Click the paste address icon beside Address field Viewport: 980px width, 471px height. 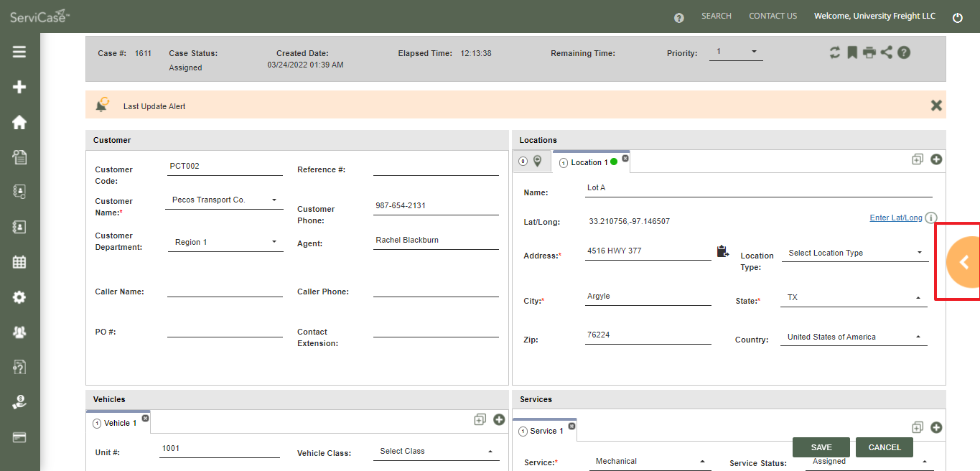[x=723, y=251]
